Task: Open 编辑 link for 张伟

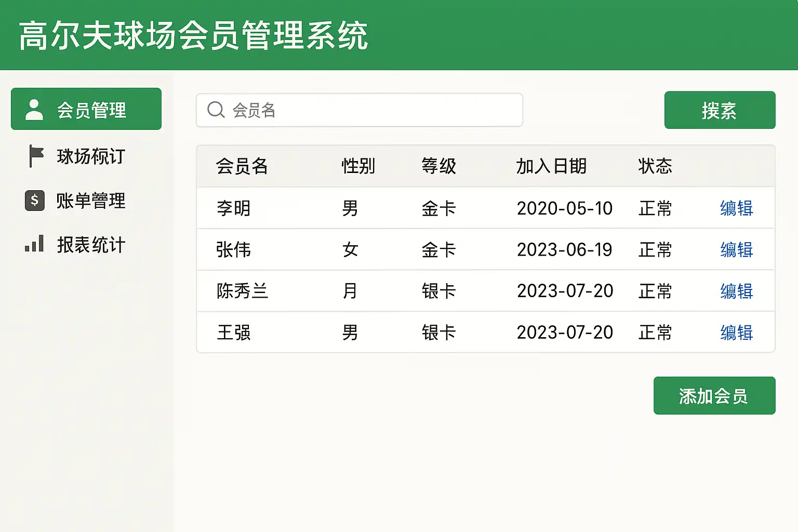Action: coord(736,250)
